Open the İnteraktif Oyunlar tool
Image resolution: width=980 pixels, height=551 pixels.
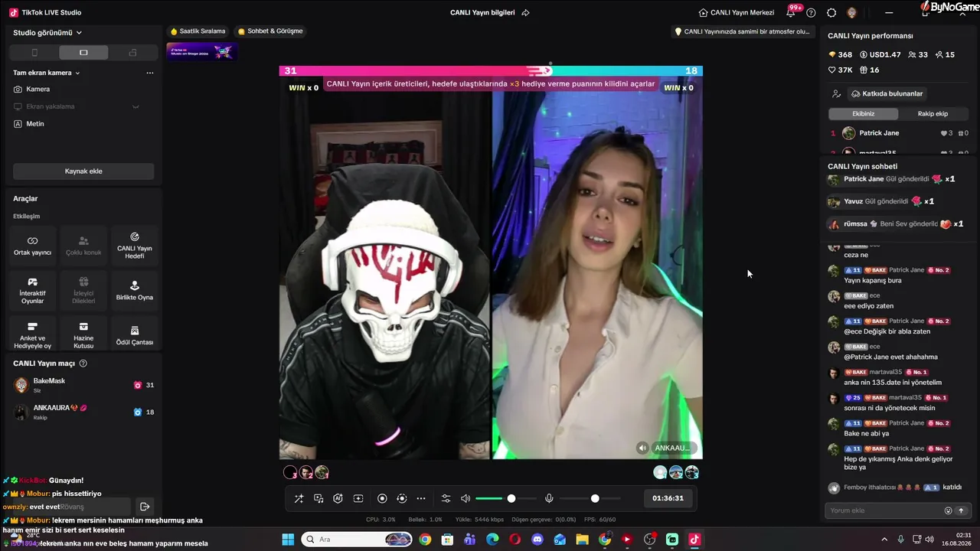tap(32, 290)
